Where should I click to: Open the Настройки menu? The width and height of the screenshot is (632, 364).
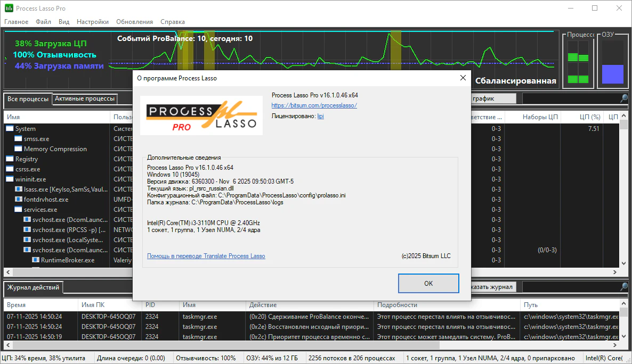point(93,22)
